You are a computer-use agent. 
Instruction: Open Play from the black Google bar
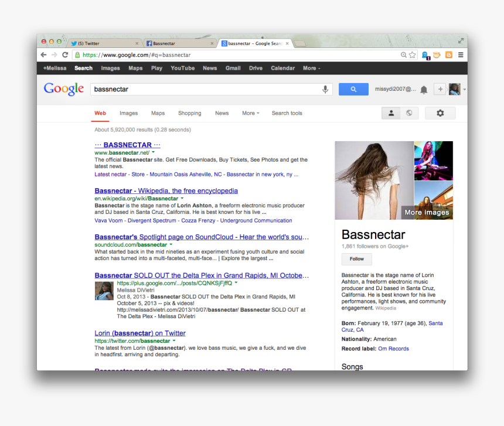pos(156,68)
